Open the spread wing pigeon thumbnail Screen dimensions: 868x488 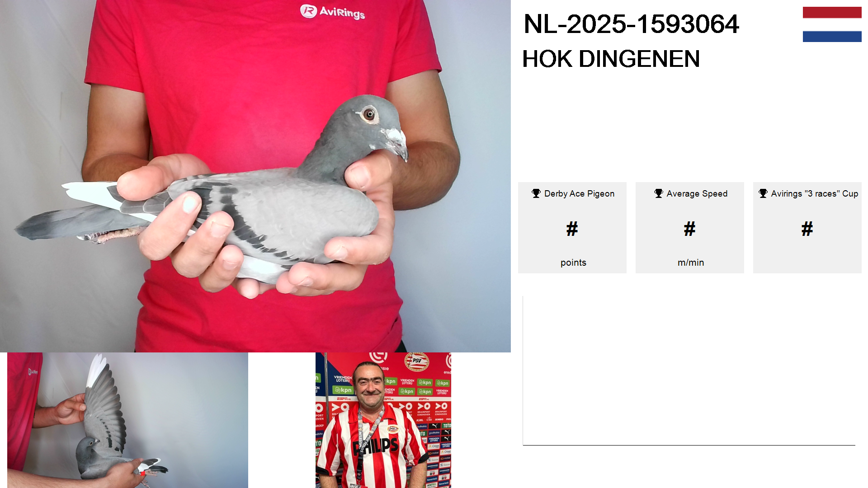pyautogui.click(x=127, y=420)
